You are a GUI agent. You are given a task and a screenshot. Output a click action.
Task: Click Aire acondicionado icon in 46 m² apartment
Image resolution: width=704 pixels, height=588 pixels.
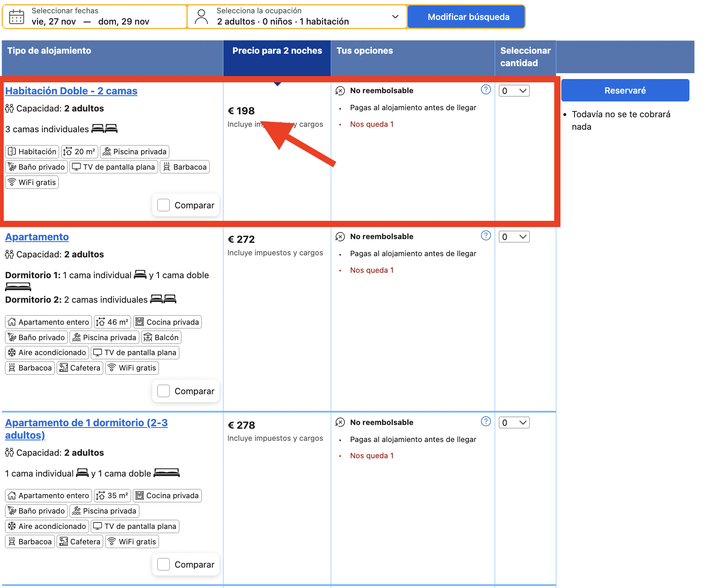coord(12,353)
